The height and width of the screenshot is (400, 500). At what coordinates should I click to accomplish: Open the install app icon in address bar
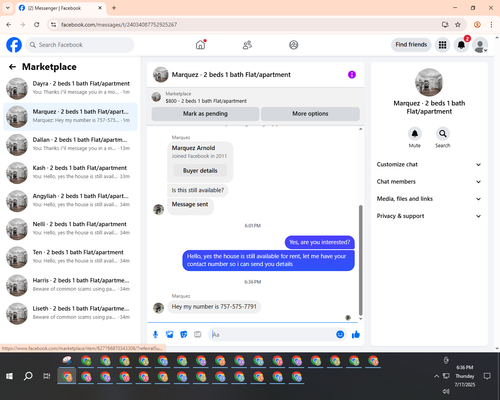click(445, 25)
